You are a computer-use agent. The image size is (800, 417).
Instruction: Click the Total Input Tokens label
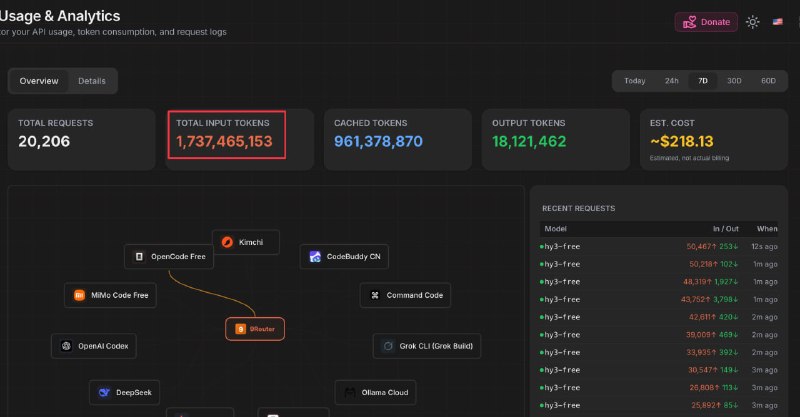[x=223, y=123]
